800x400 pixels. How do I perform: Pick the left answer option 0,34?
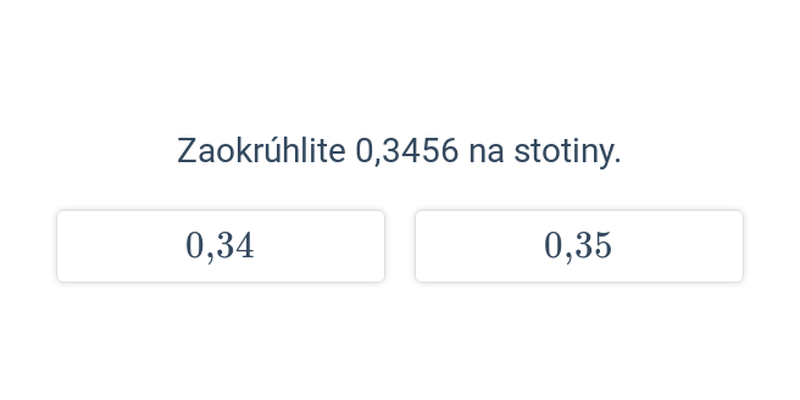pos(220,246)
